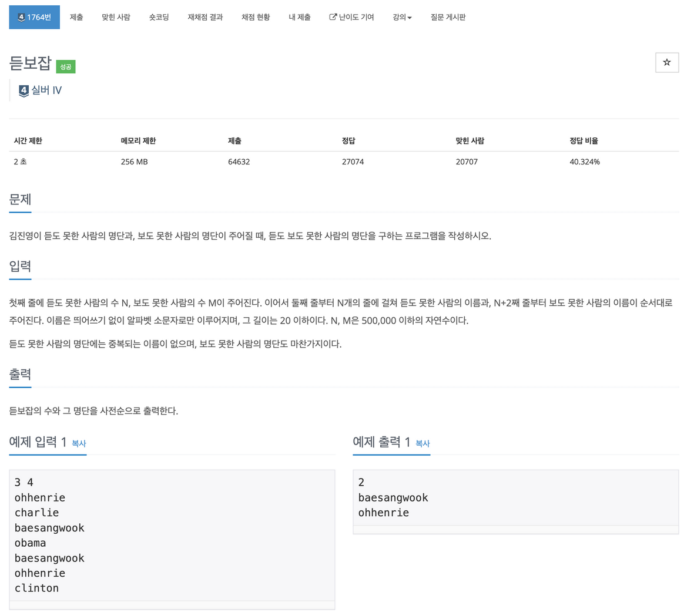Click the 정답 비율 column header
Image resolution: width=694 pixels, height=616 pixels.
pyautogui.click(x=584, y=140)
